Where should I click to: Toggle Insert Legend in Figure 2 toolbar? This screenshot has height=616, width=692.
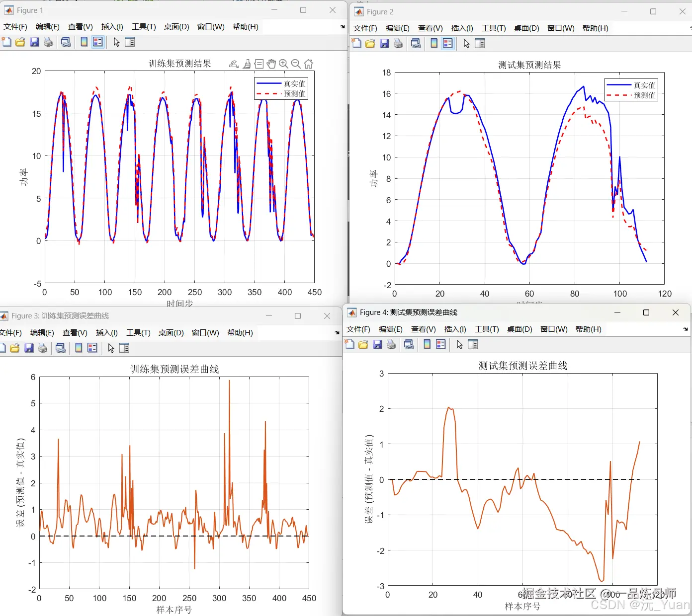click(x=448, y=44)
